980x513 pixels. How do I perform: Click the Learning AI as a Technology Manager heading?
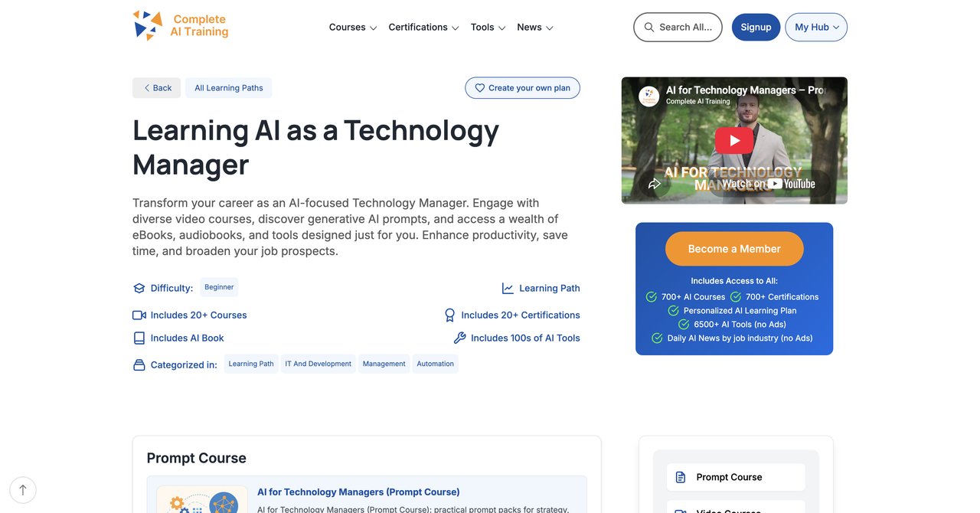point(315,147)
